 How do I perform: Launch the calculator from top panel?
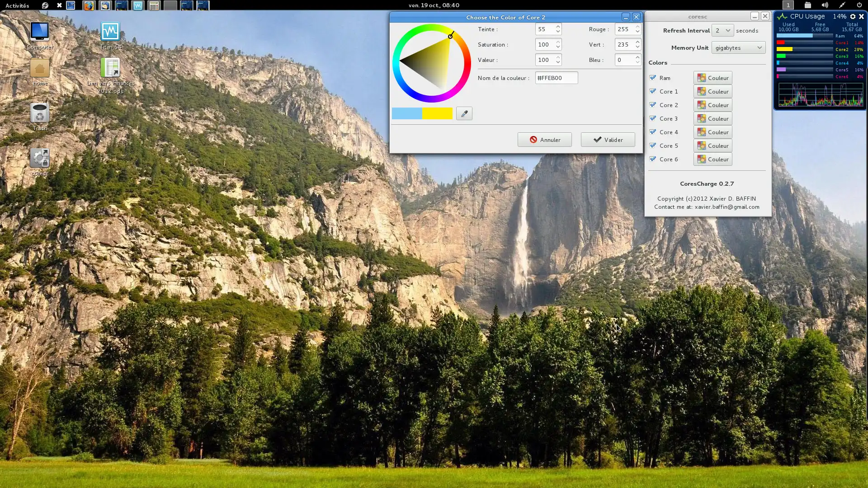pos(154,5)
